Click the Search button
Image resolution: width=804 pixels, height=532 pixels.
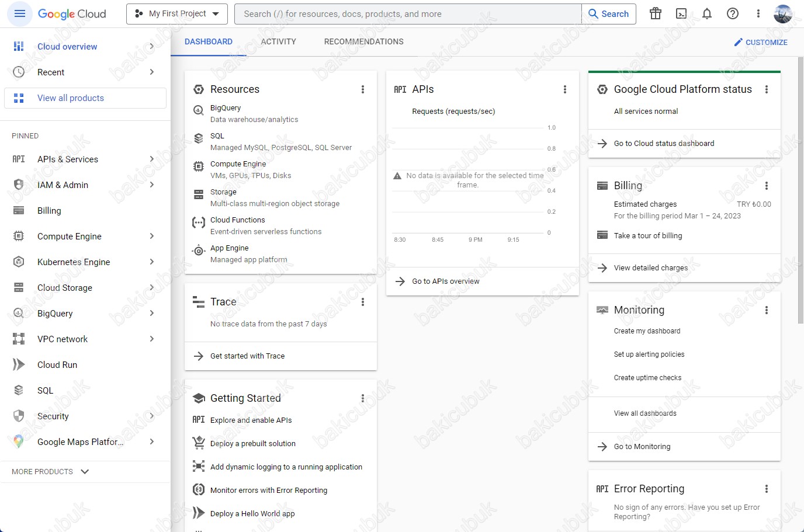pyautogui.click(x=609, y=14)
